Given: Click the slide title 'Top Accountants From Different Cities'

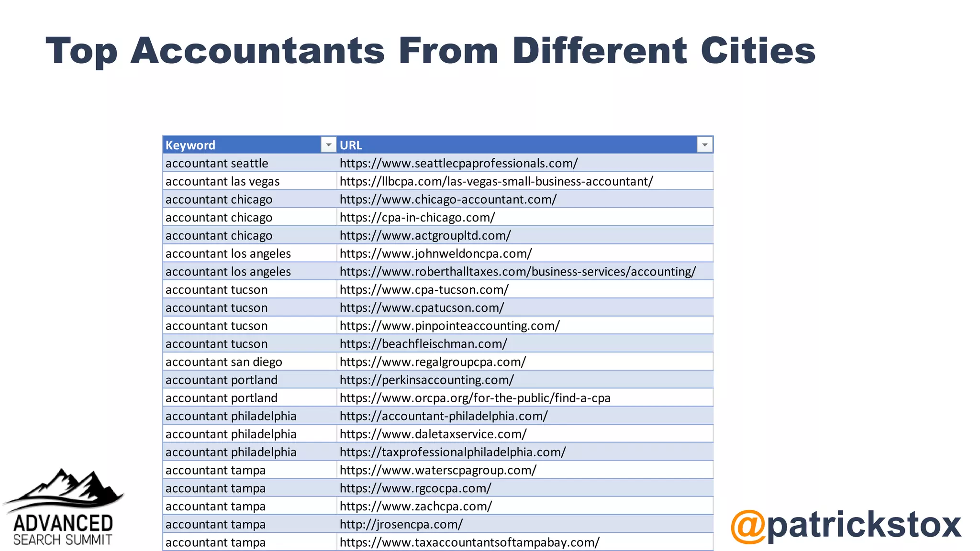Looking at the screenshot, I should (431, 51).
